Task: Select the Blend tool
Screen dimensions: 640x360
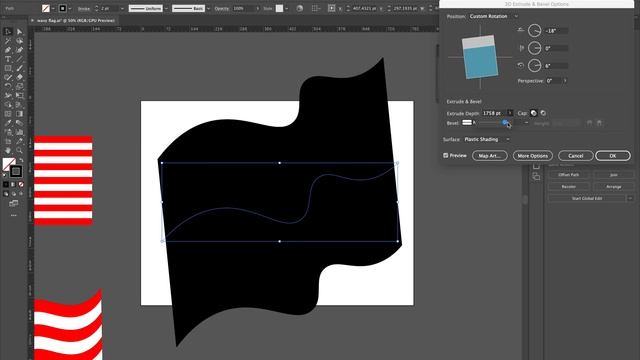Action: coord(19,123)
